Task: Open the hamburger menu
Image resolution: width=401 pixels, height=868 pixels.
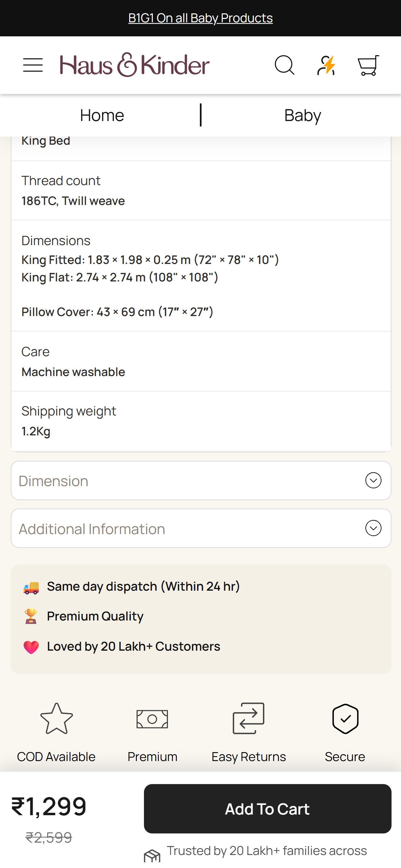Action: (33, 65)
